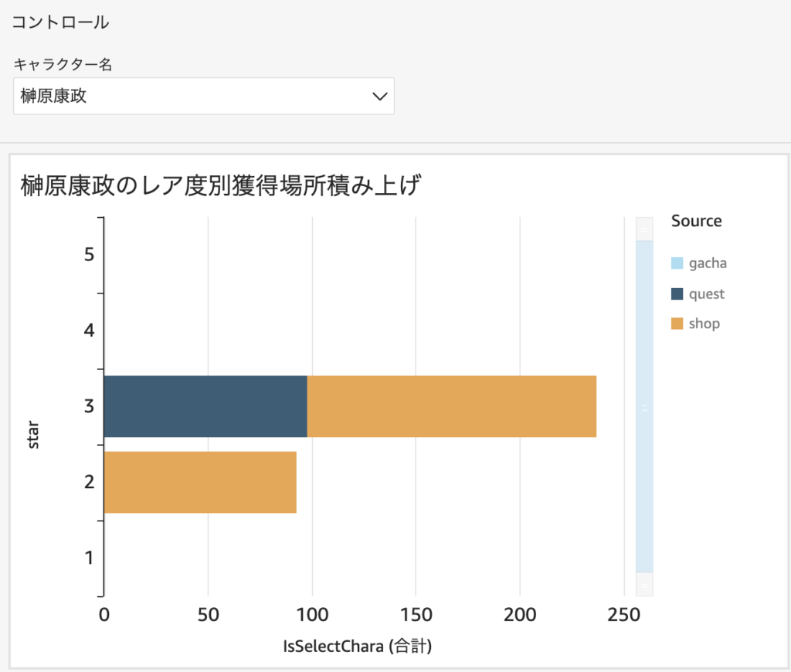Select the gacha light-blue legend swatch

(677, 263)
